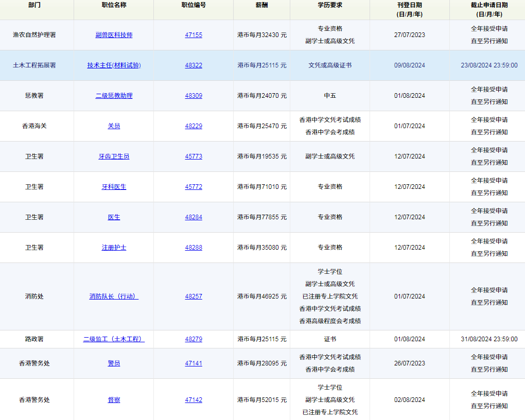This screenshot has height=420, width=525.
Task: View the 警员 job posting
Action: pyautogui.click(x=114, y=363)
